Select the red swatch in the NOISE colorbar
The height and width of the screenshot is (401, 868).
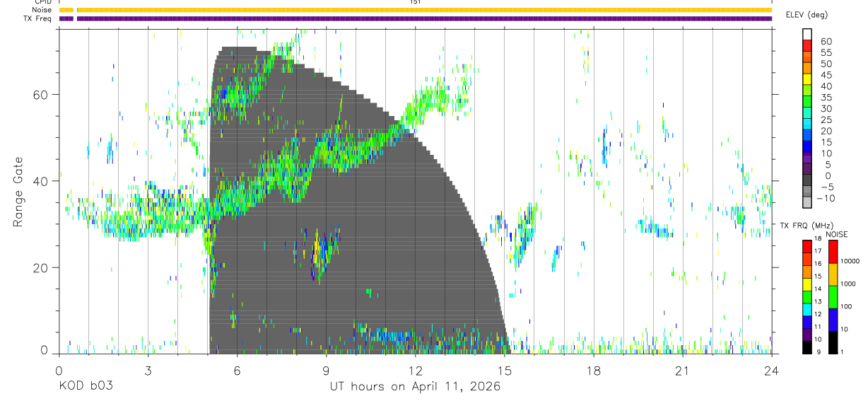coord(833,251)
